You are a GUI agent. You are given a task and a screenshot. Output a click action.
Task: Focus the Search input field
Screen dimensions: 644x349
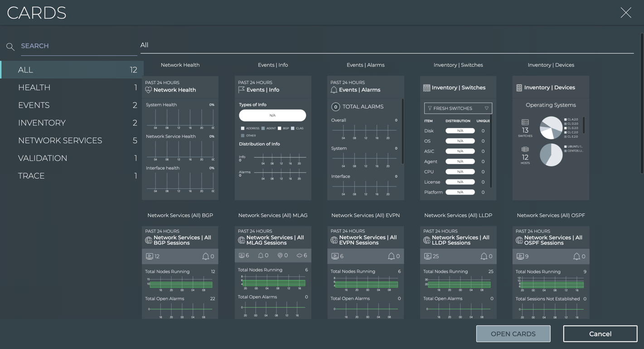tap(78, 46)
